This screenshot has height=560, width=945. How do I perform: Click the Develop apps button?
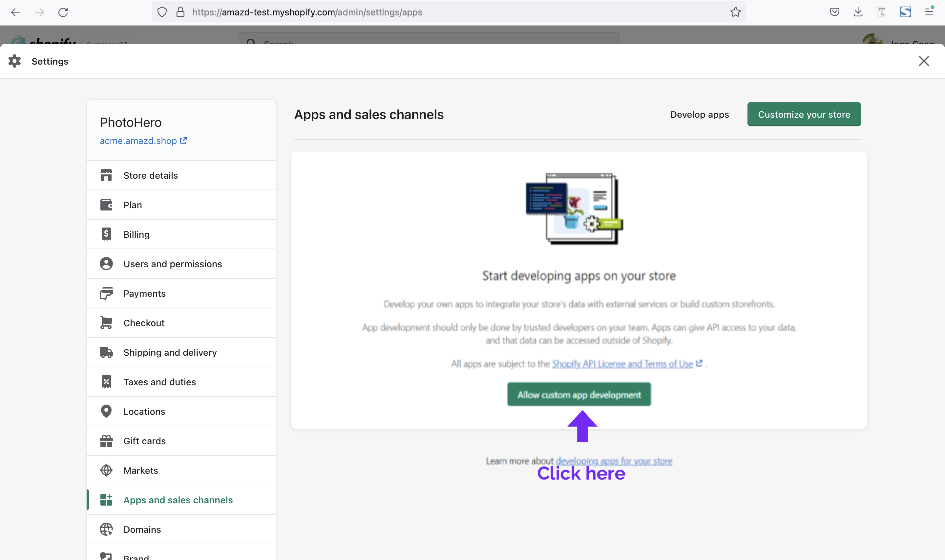click(x=700, y=114)
